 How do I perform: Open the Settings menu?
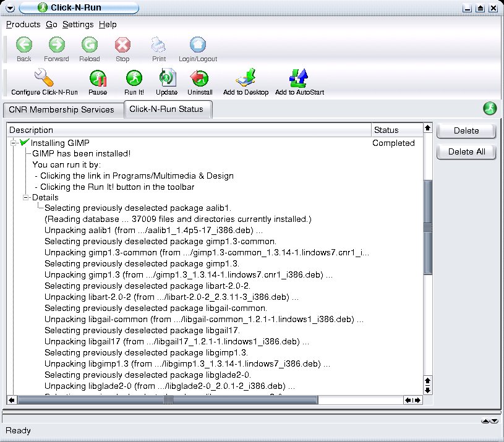pyautogui.click(x=78, y=24)
